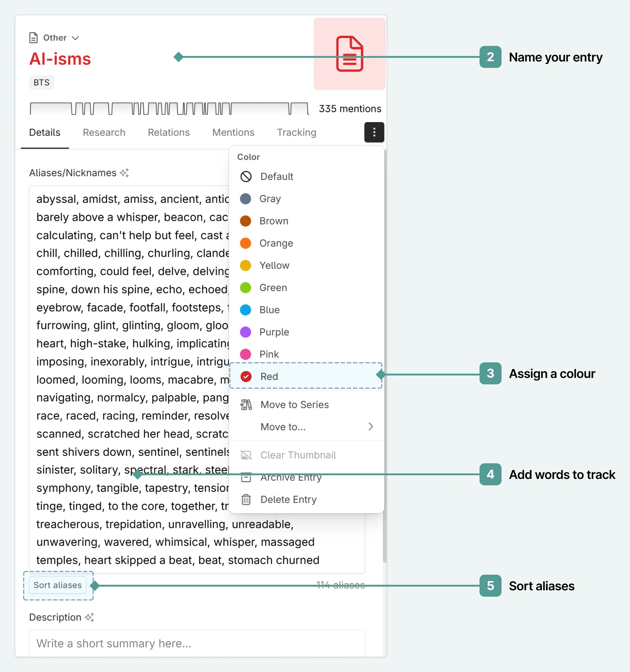This screenshot has width=630, height=672.
Task: Click the three-dot options menu button
Action: pyautogui.click(x=374, y=132)
